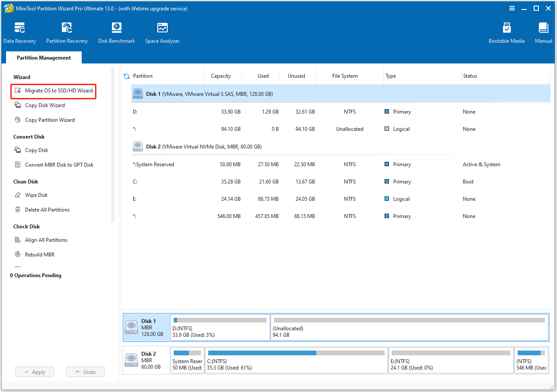This screenshot has width=557, height=392.
Task: Run the Disk Benchmark tool
Action: click(x=116, y=32)
